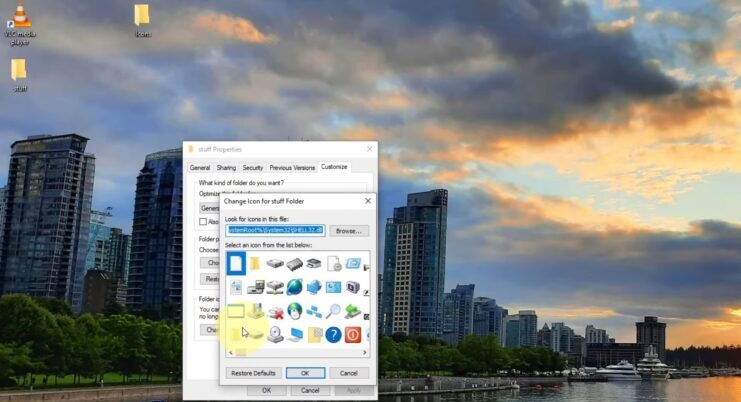
Task: Open VLC media player desktop shortcut
Action: [20, 24]
